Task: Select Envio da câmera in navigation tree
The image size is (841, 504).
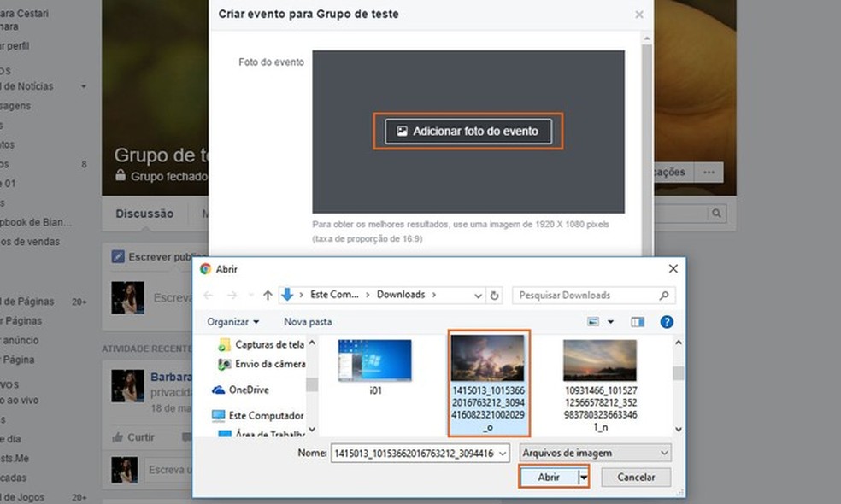Action: coord(270,364)
